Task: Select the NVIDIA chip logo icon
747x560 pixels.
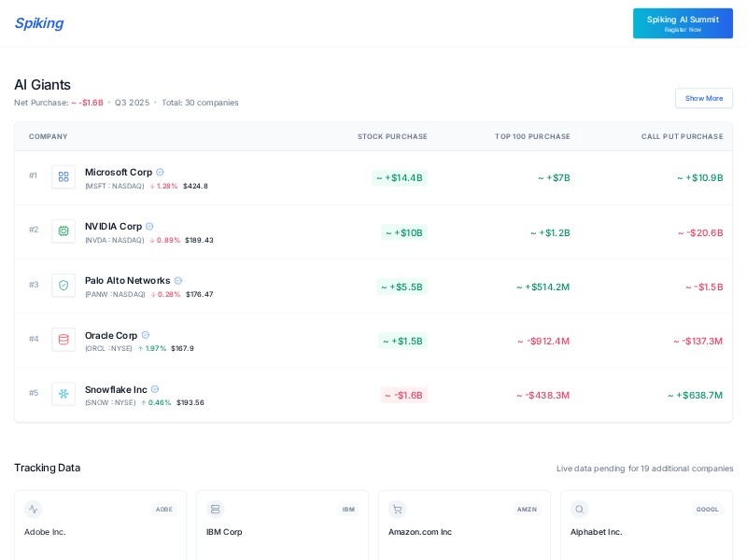Action: 63,231
